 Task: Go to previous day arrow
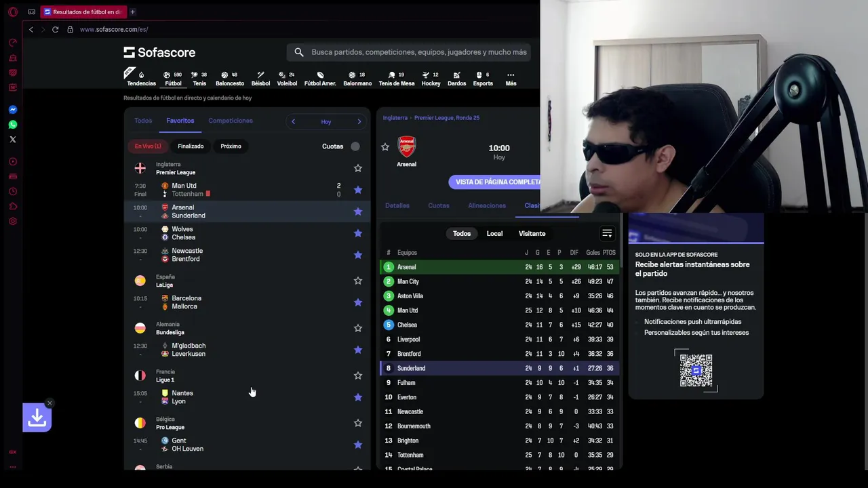tap(293, 121)
